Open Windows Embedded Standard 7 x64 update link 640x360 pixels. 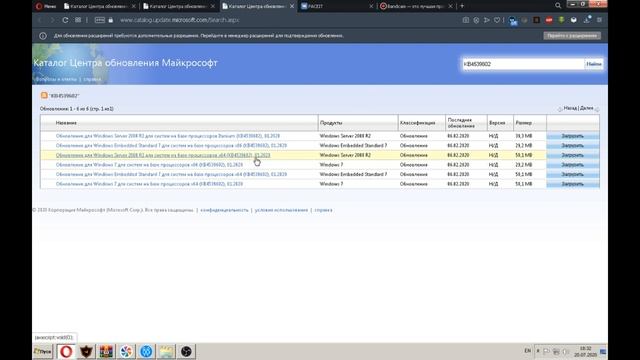point(171,174)
